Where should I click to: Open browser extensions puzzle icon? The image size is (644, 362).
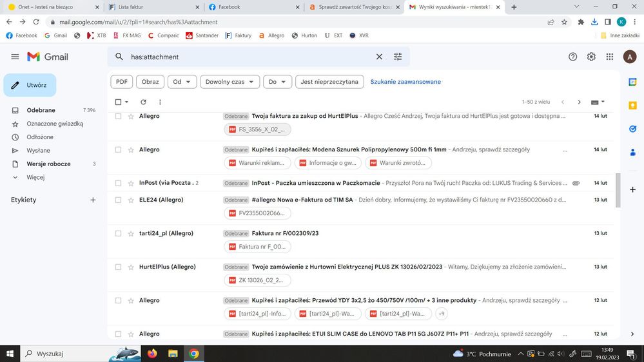pyautogui.click(x=581, y=22)
